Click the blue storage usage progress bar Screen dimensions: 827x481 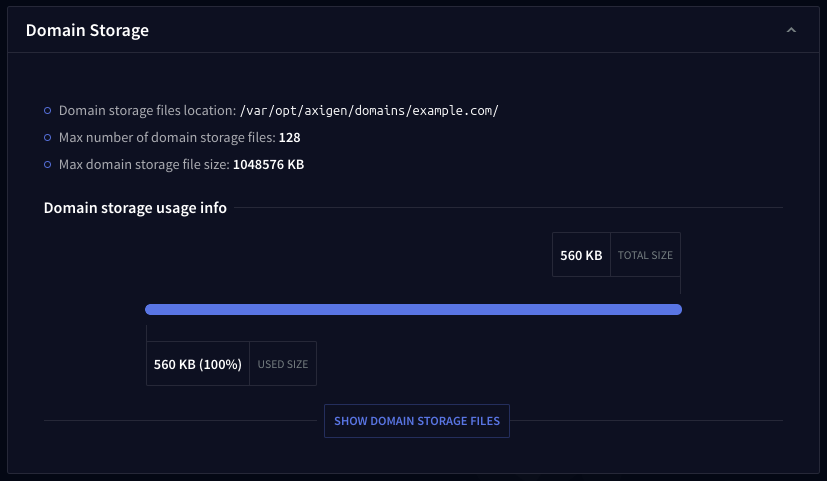click(x=413, y=309)
